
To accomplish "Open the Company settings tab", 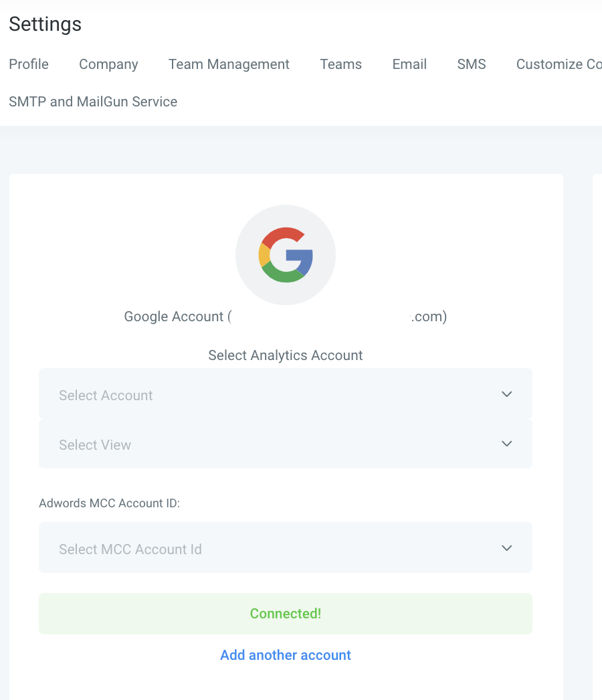I will [x=108, y=64].
